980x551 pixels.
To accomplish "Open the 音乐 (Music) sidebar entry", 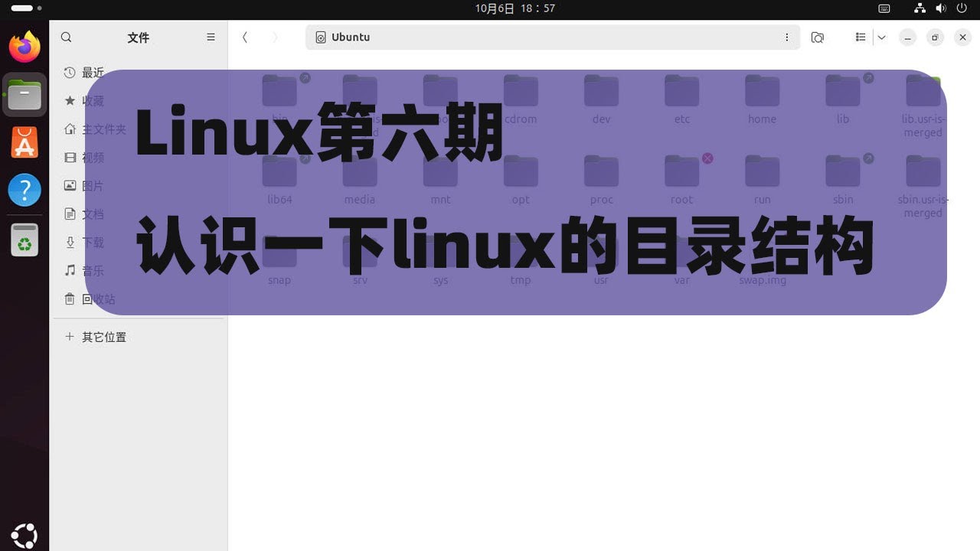I will [138, 271].
